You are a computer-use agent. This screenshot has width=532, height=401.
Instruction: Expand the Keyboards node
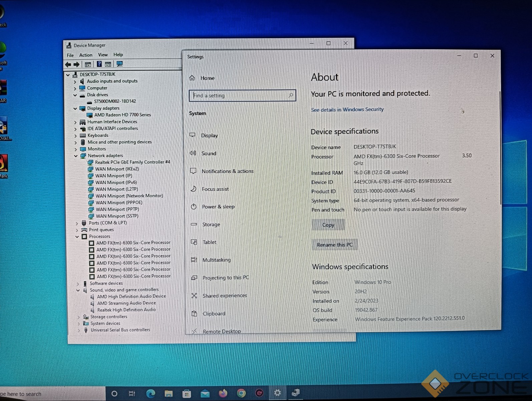coord(75,136)
